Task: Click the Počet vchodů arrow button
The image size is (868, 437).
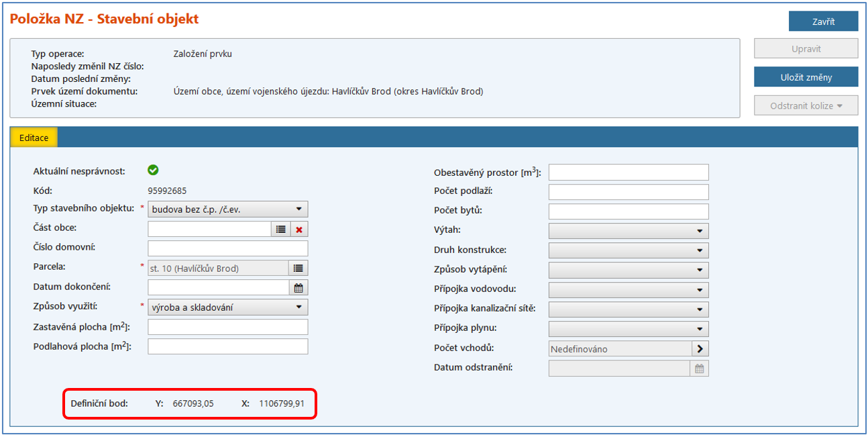Action: [x=700, y=349]
